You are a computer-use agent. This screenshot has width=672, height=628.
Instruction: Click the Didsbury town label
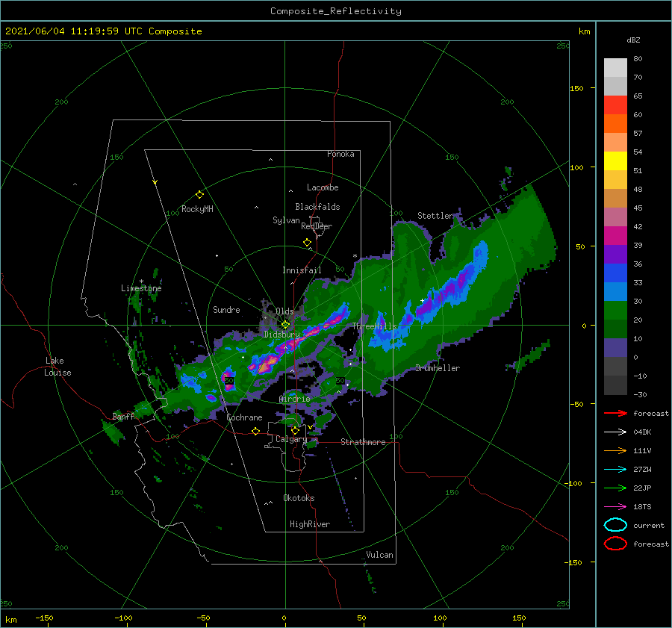(x=282, y=335)
